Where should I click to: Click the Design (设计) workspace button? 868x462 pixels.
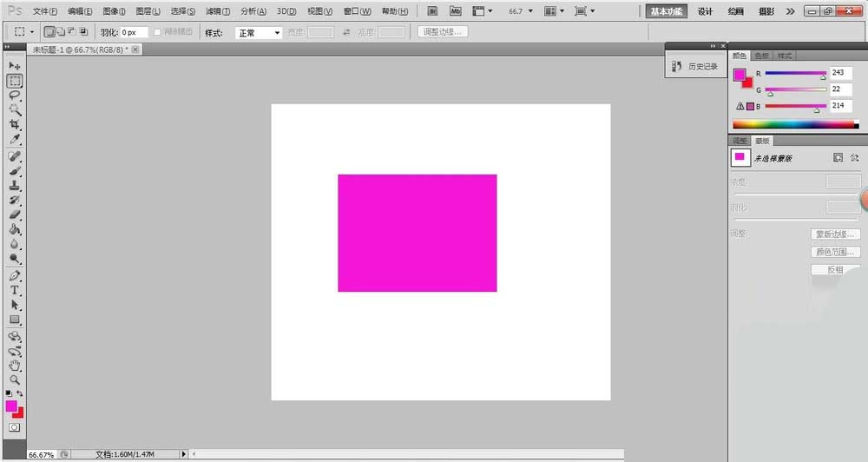click(x=705, y=11)
